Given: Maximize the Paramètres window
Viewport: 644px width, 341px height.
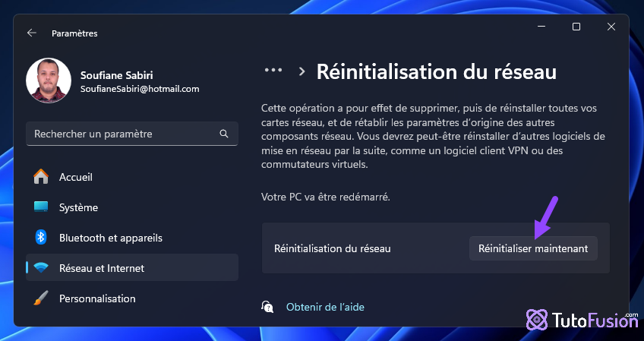Looking at the screenshot, I should tap(576, 27).
